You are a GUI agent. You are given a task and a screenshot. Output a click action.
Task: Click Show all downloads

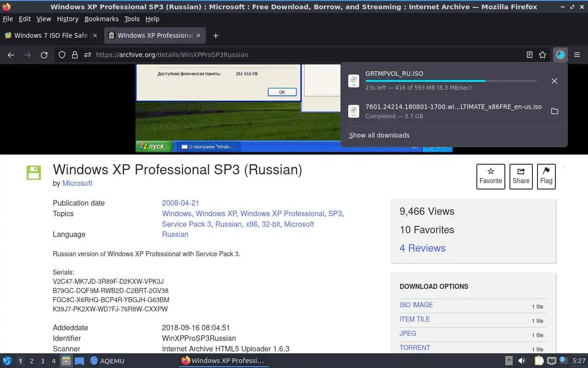click(379, 135)
